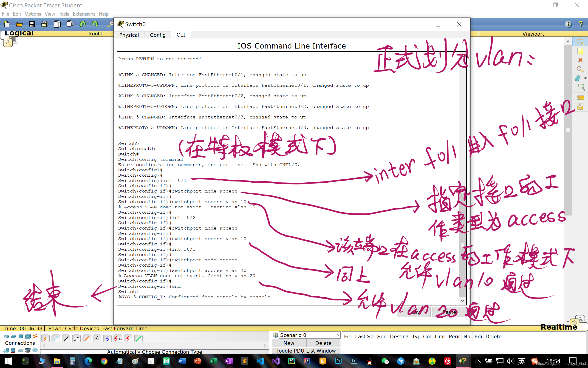Screen dimensions: 588x368
Task: Activate the red X Delete tool
Action: (x=580, y=60)
